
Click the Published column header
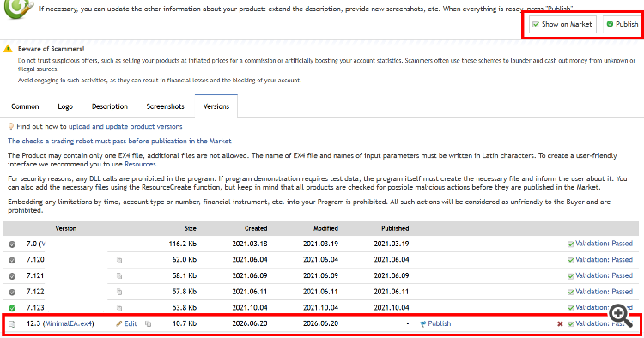pos(395,228)
